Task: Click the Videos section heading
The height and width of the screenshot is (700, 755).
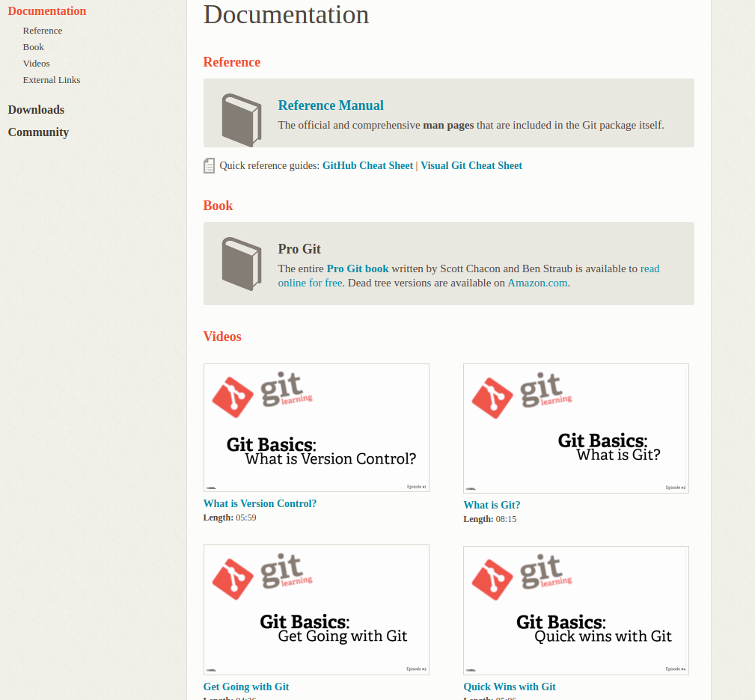Action: click(x=222, y=337)
